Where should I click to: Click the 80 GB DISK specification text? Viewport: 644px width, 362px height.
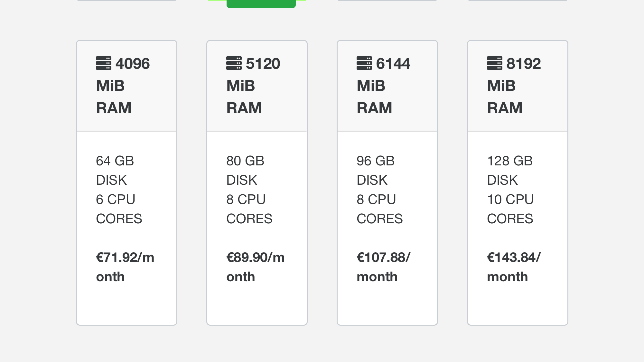pyautogui.click(x=245, y=170)
